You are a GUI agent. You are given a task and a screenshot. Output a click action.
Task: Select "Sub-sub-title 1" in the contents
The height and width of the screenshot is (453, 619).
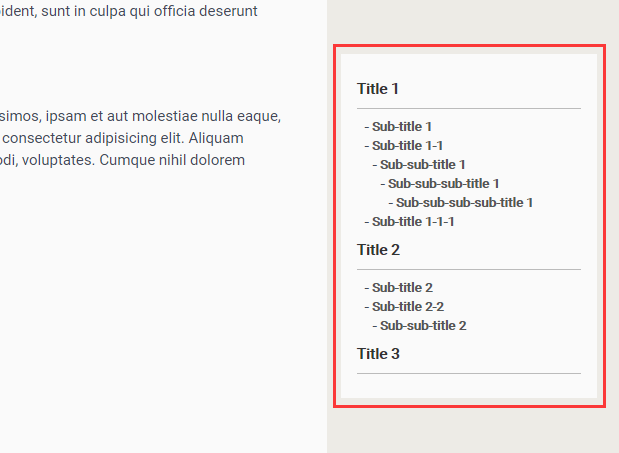point(422,165)
